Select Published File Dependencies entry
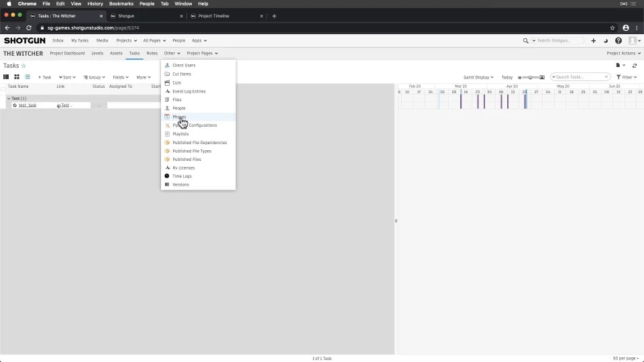The height and width of the screenshot is (362, 644). [200, 142]
